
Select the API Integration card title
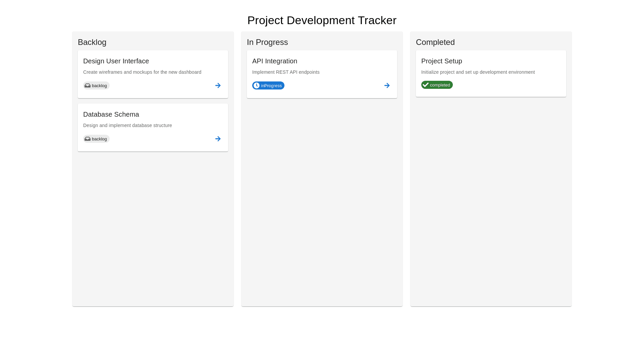coord(275,61)
